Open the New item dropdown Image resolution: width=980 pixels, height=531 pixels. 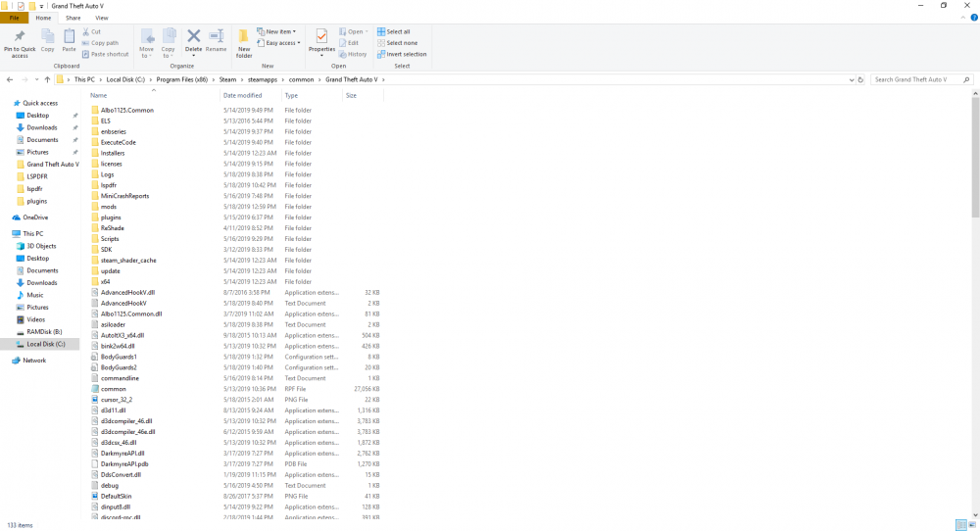276,32
